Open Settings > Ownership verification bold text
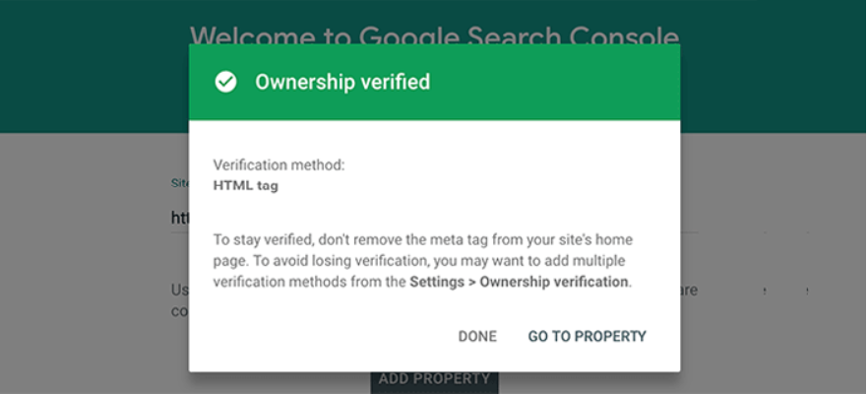 point(519,282)
